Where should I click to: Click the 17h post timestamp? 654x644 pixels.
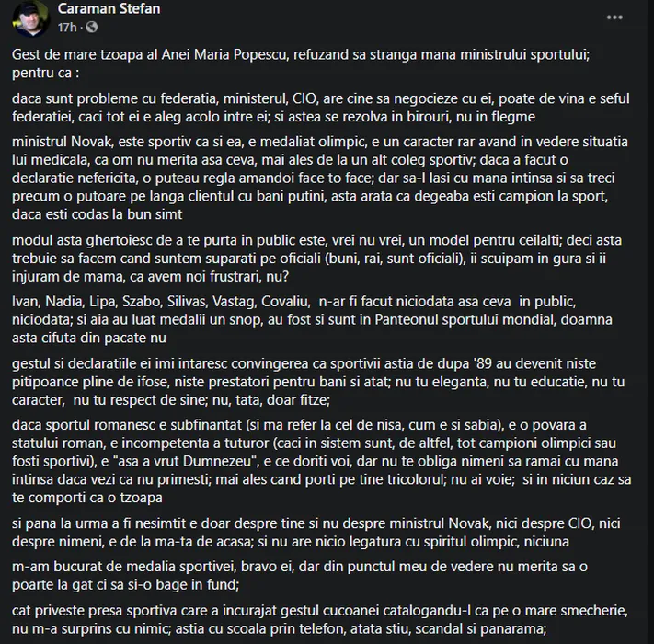pyautogui.click(x=67, y=28)
